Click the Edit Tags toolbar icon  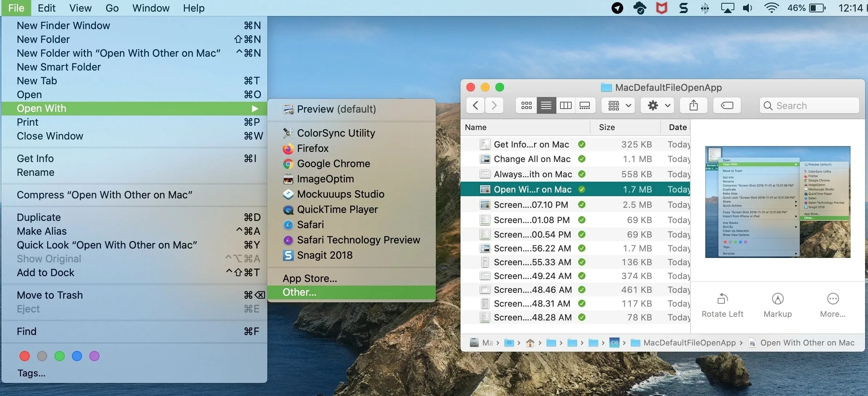pyautogui.click(x=727, y=105)
